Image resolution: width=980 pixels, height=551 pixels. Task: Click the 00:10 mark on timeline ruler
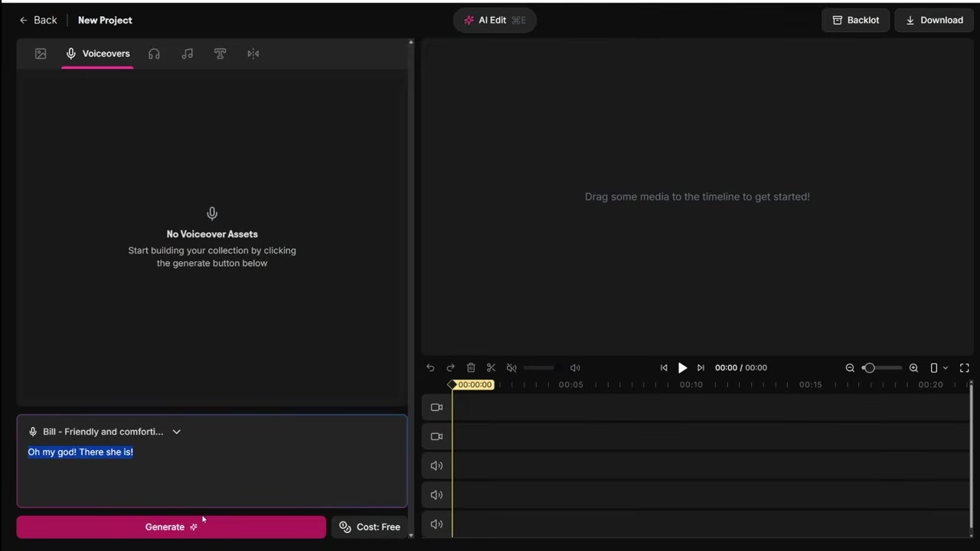pos(691,385)
